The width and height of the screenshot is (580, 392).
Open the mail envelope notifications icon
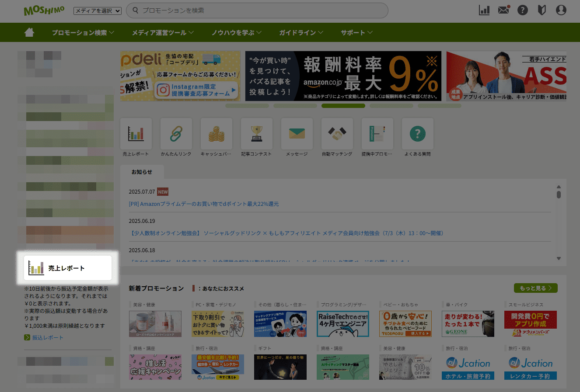pos(504,10)
